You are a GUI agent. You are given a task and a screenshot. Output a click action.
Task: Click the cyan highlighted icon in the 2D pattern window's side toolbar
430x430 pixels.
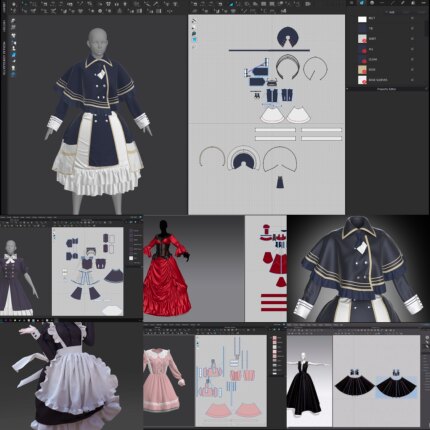(x=194, y=40)
